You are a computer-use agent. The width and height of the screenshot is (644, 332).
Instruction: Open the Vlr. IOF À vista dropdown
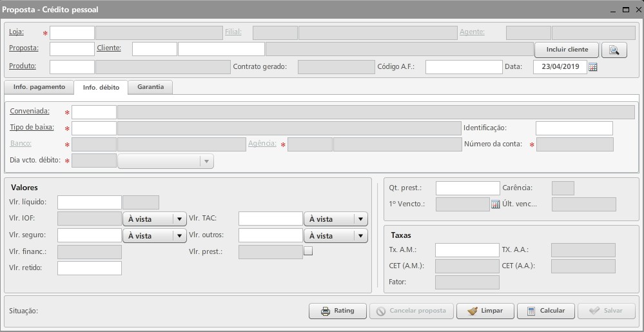coord(155,219)
